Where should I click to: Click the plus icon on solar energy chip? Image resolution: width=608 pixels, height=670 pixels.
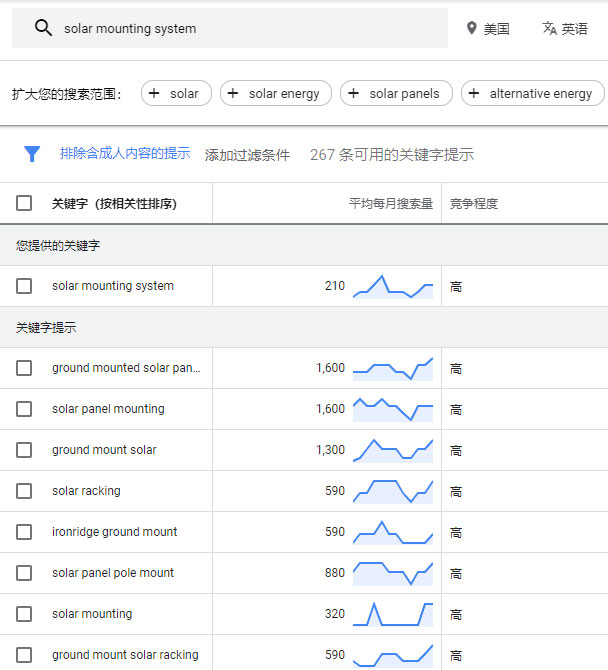pos(233,93)
